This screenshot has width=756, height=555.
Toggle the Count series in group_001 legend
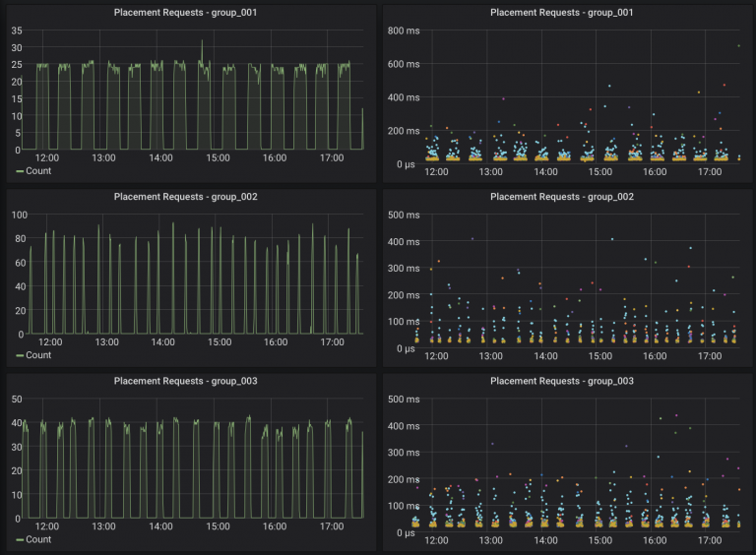(38, 171)
